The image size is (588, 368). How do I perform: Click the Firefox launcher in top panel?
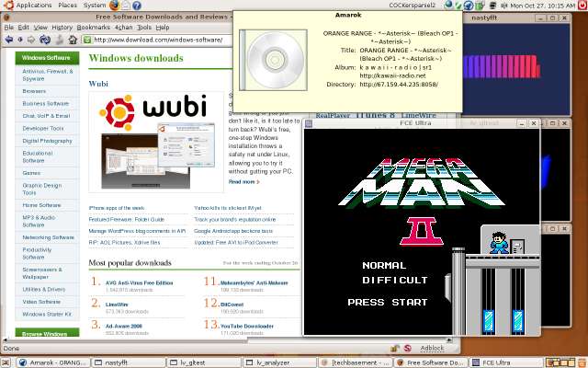[x=114, y=6]
